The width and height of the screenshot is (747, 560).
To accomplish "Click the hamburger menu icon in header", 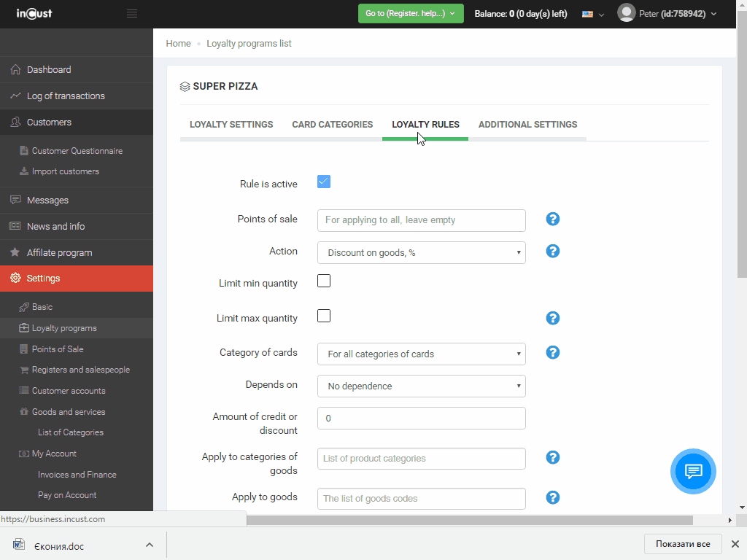I will coord(131,14).
